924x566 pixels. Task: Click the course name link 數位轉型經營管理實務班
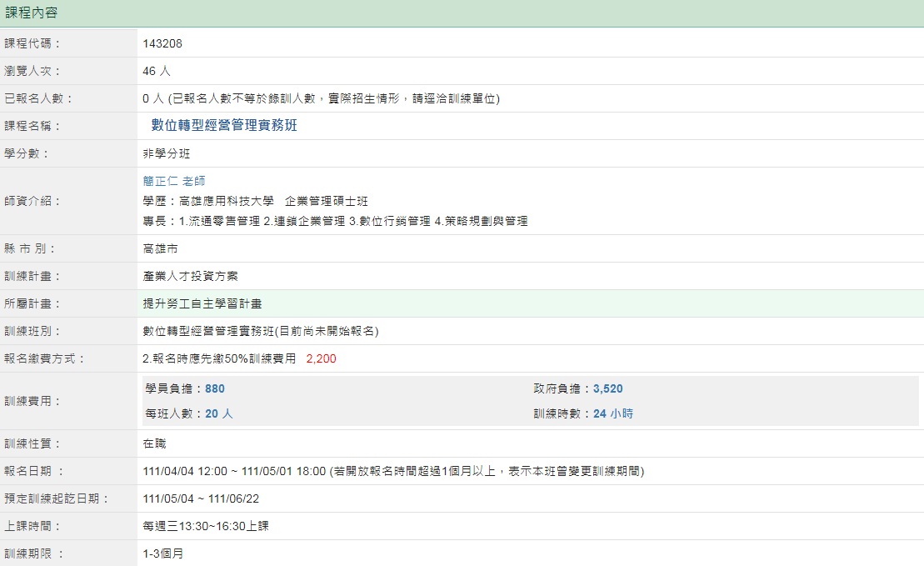pos(224,126)
